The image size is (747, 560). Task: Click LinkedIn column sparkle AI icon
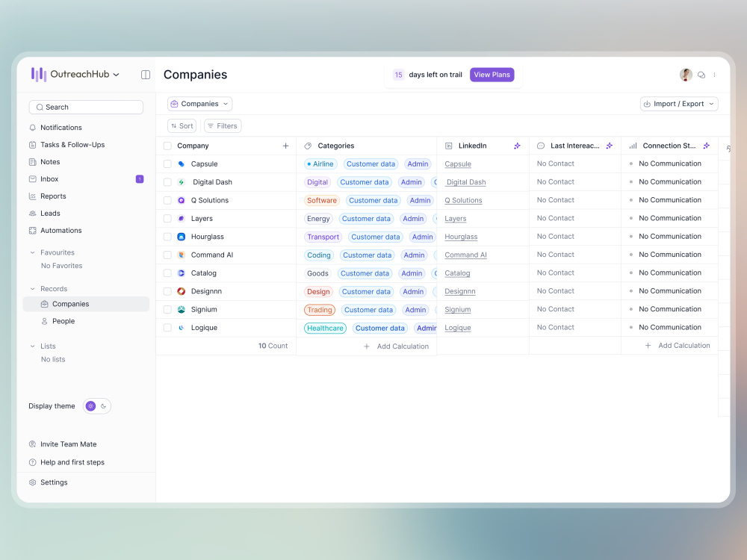(x=517, y=146)
